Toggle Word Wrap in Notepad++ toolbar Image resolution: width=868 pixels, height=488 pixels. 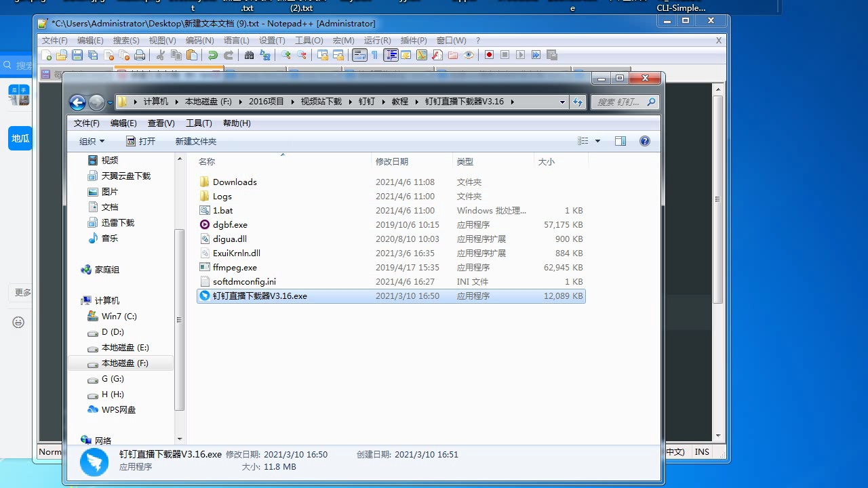pos(359,55)
